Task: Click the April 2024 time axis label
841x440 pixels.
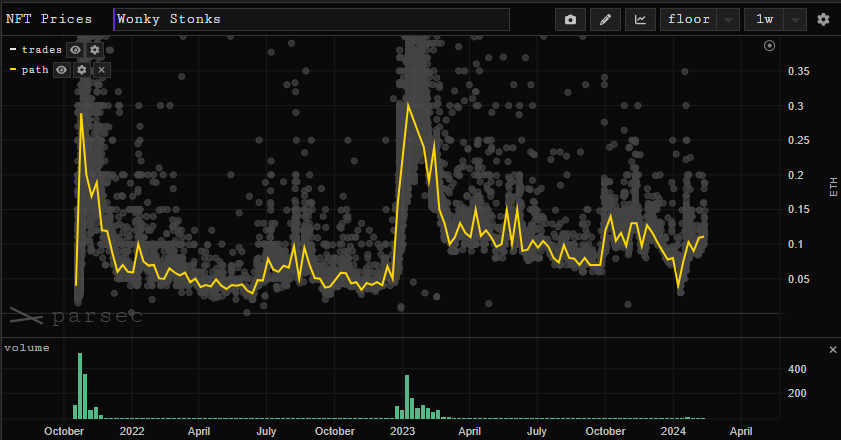Action: (x=741, y=431)
